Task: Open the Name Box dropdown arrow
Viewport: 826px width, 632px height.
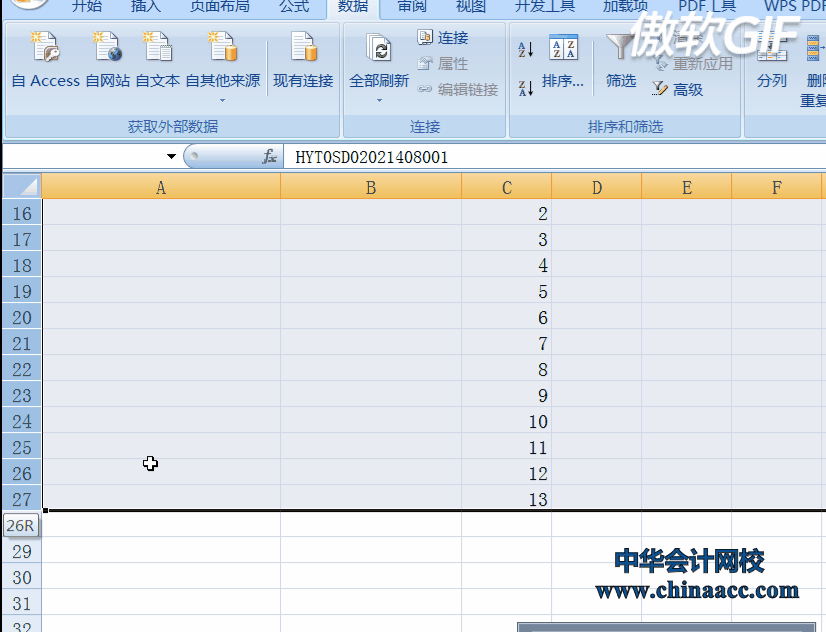Action: pyautogui.click(x=170, y=156)
